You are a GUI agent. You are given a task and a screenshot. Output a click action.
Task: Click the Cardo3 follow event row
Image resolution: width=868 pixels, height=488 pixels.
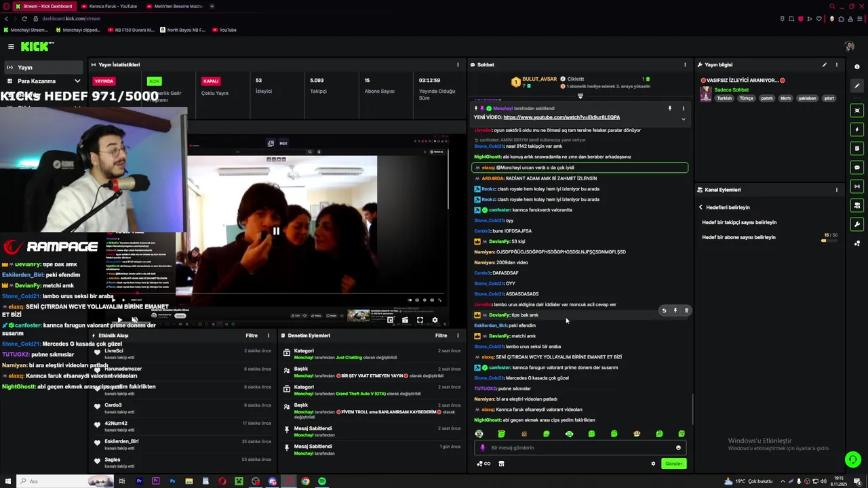coord(182,408)
